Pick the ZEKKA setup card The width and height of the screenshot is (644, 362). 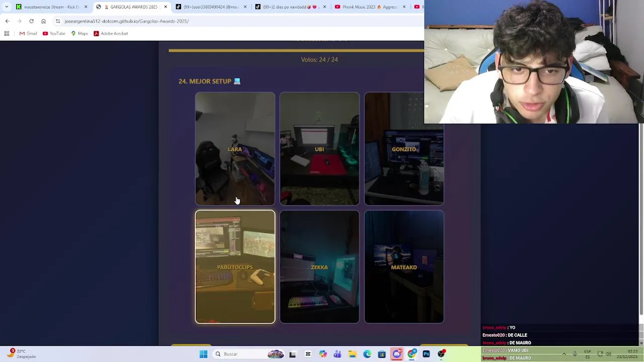pyautogui.click(x=319, y=267)
